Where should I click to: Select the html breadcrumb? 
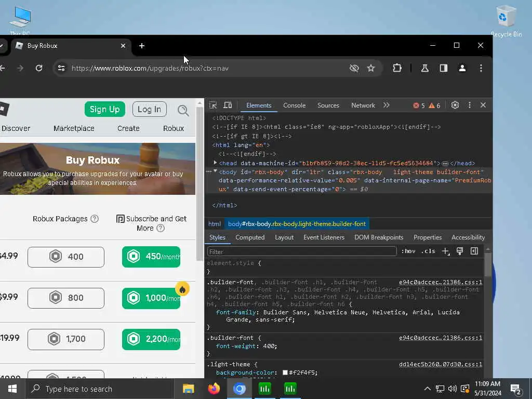coord(214,224)
